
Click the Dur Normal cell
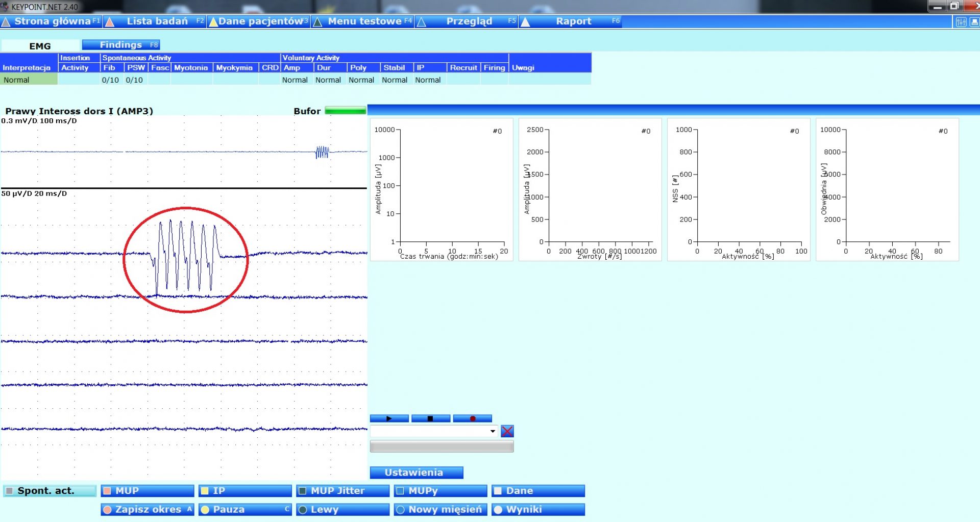tap(329, 80)
